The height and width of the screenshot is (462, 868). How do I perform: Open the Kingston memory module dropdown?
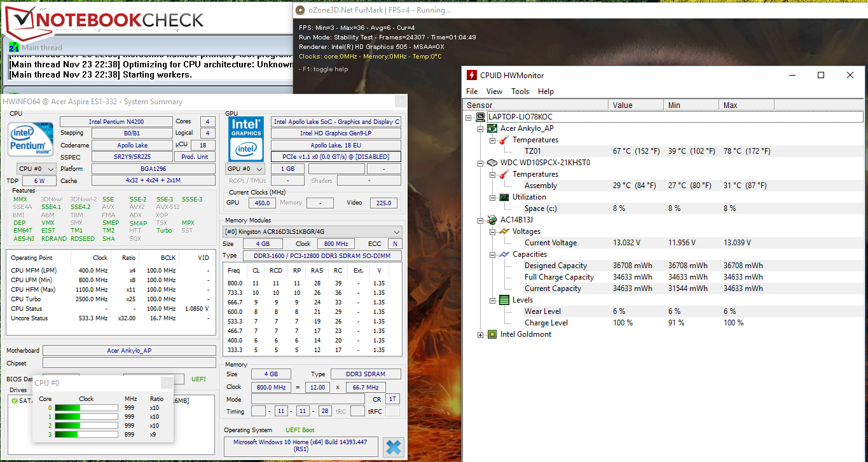pyautogui.click(x=312, y=232)
